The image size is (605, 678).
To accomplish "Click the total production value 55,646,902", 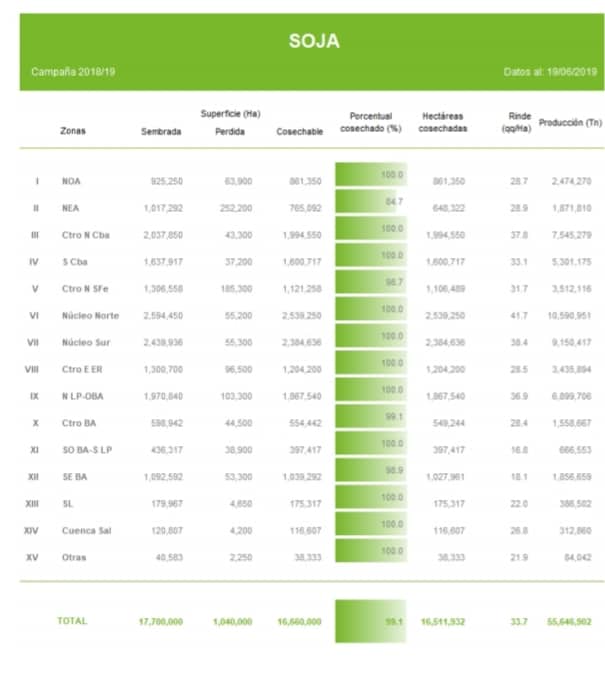I will (570, 621).
